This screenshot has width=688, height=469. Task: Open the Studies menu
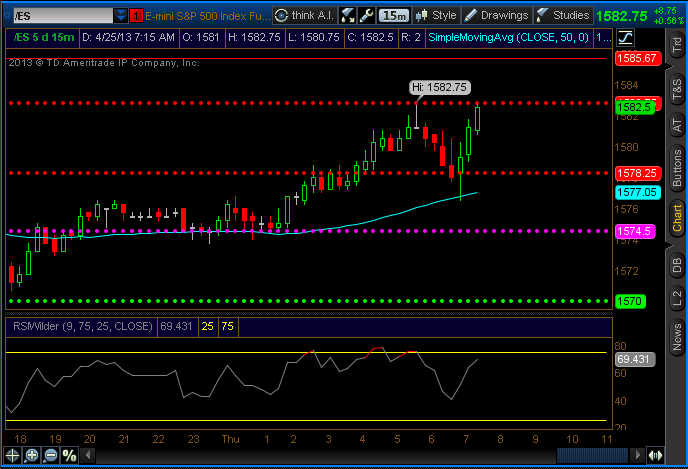click(563, 16)
